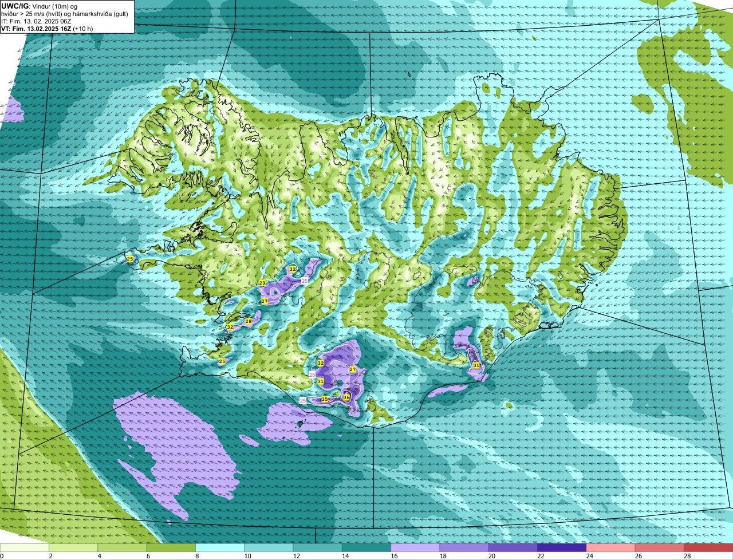Click the deep indigo 22–24 legend swatch

coord(562,547)
